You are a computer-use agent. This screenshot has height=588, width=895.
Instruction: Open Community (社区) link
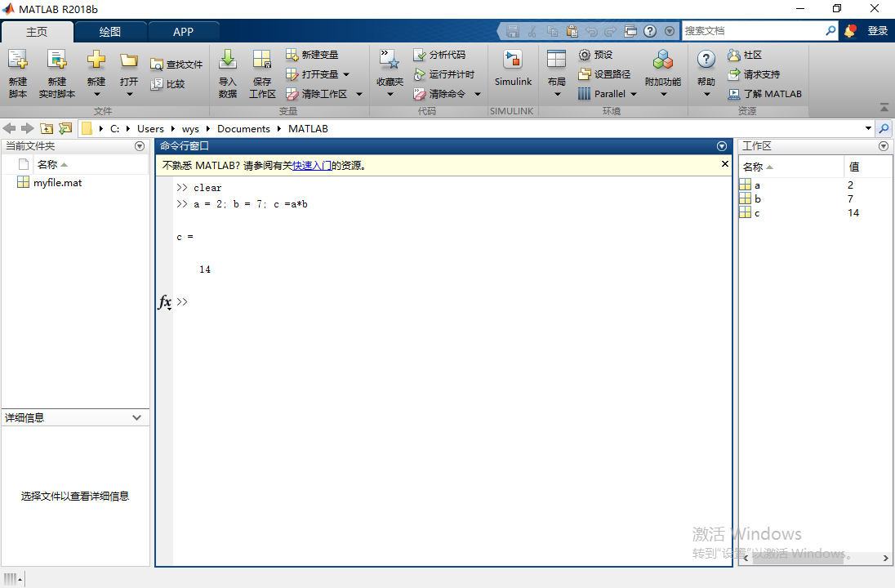tap(744, 55)
